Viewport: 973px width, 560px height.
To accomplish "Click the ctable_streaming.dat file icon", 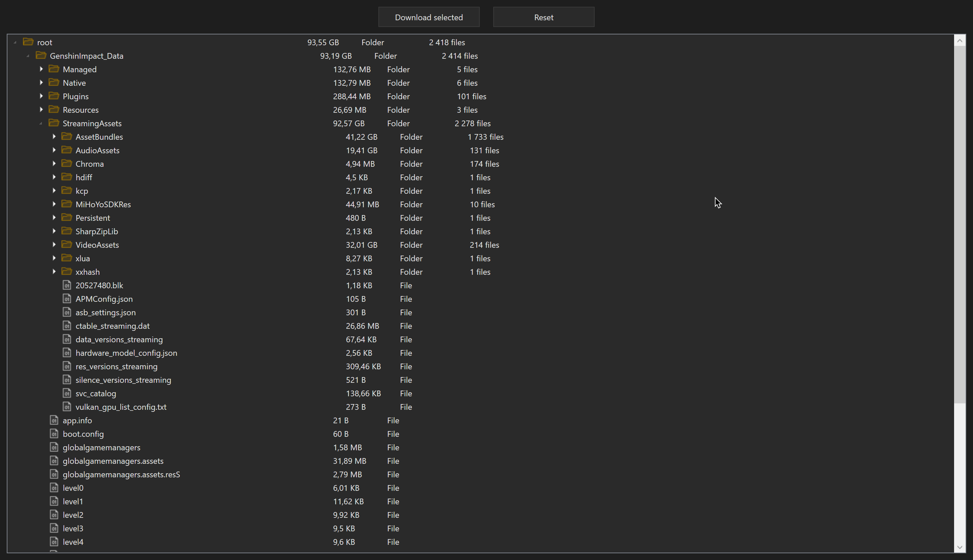I will coord(67,326).
